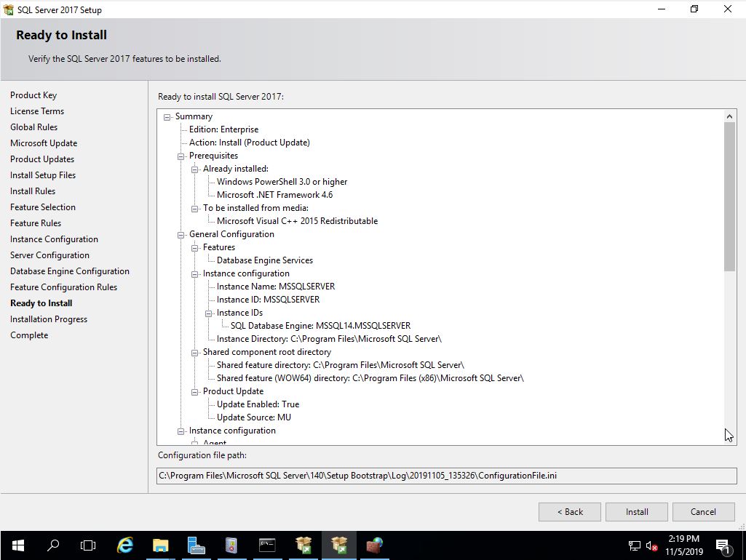Select the Install Setup Files step
Viewport: 746px width, 560px height.
[x=43, y=175]
